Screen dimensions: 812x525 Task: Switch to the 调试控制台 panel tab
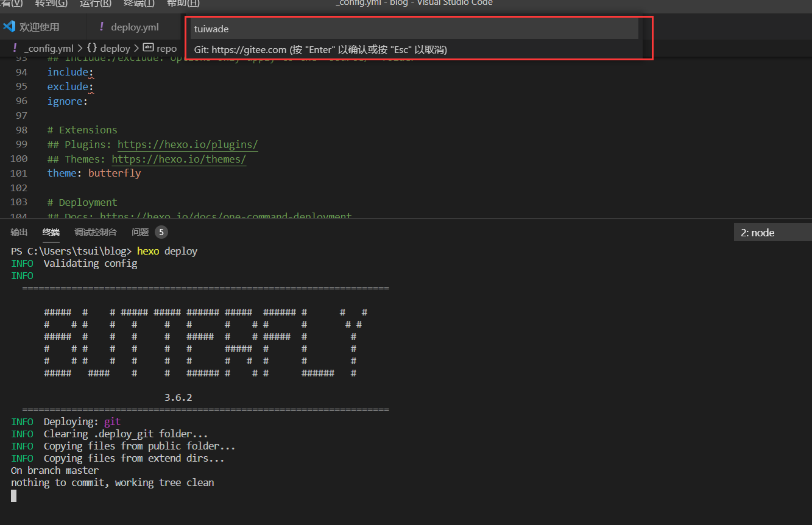click(x=96, y=232)
